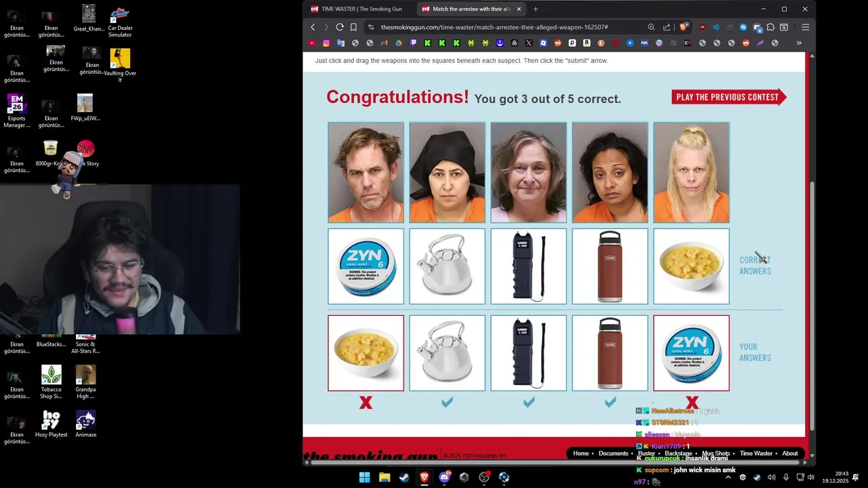Go back using the browser back arrow
Viewport: 868px width, 488px height.
(313, 27)
